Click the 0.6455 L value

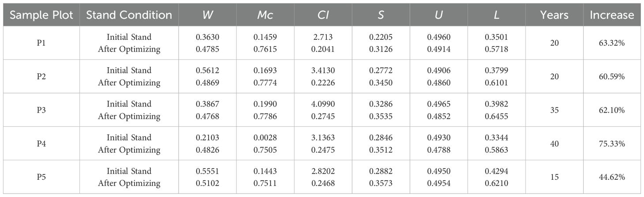(x=497, y=116)
